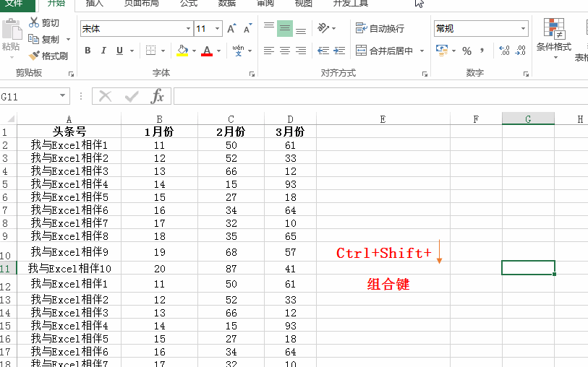Apply cell borders icon

[x=150, y=51]
